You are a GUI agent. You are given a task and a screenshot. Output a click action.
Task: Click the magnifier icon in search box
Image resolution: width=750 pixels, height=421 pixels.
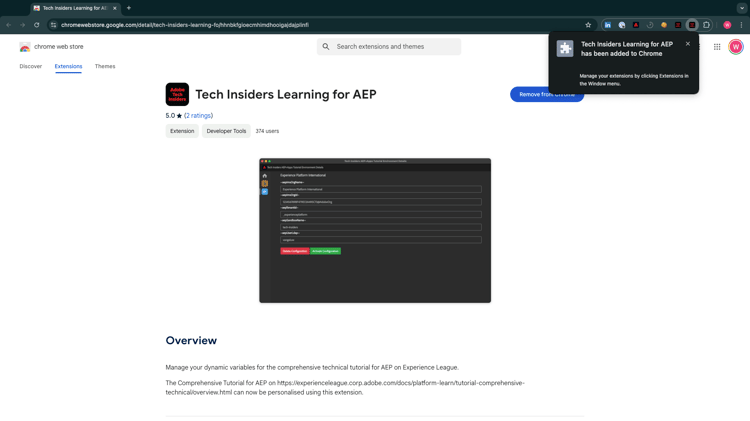(326, 46)
